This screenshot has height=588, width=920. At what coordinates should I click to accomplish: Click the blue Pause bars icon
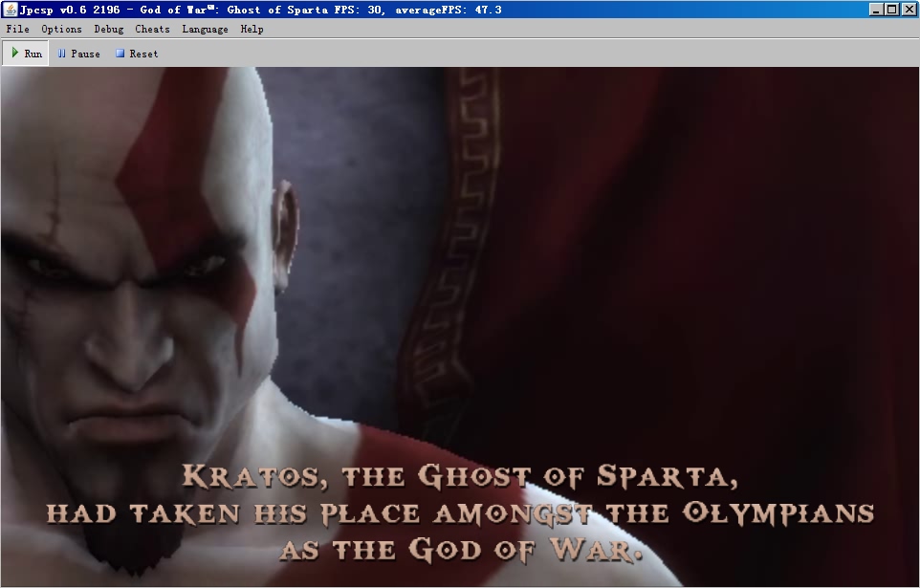[x=62, y=54]
